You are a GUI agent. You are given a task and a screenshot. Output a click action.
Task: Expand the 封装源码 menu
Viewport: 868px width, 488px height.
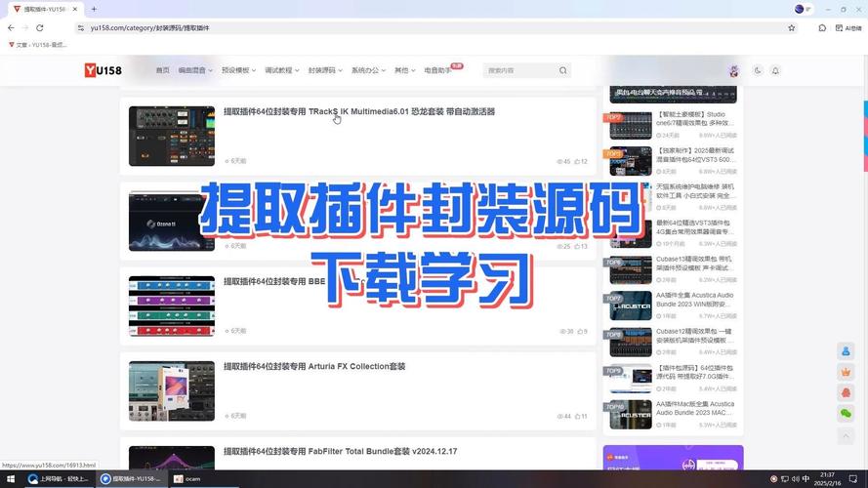325,70
